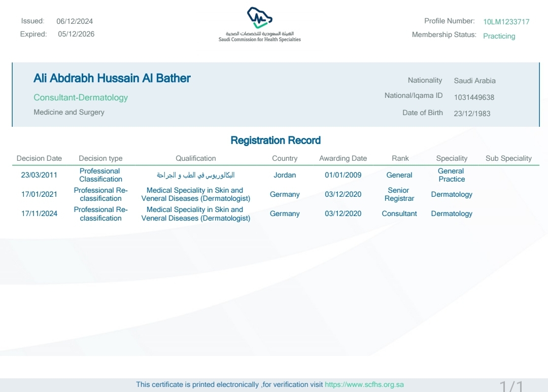Click the Country column header
Image resolution: width=548 pixels, height=392 pixels.
(x=285, y=158)
